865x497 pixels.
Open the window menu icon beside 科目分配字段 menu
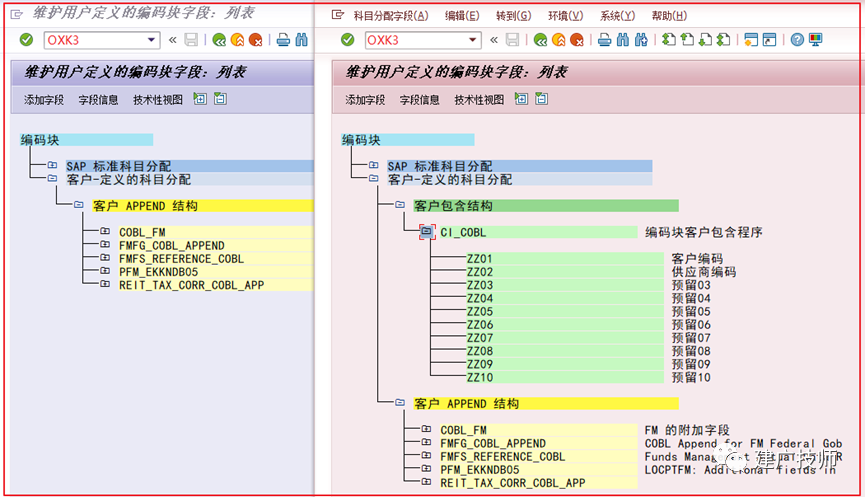pyautogui.click(x=338, y=15)
